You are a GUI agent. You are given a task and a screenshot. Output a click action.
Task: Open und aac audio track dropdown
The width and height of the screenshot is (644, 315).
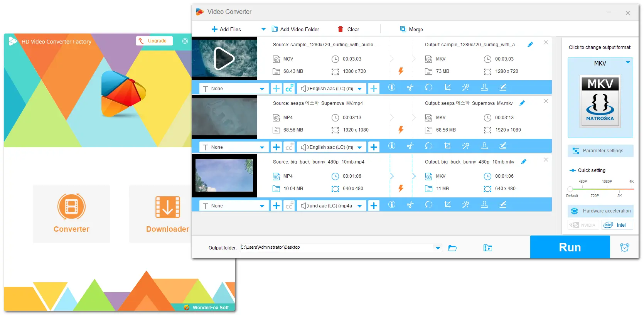[332, 206]
